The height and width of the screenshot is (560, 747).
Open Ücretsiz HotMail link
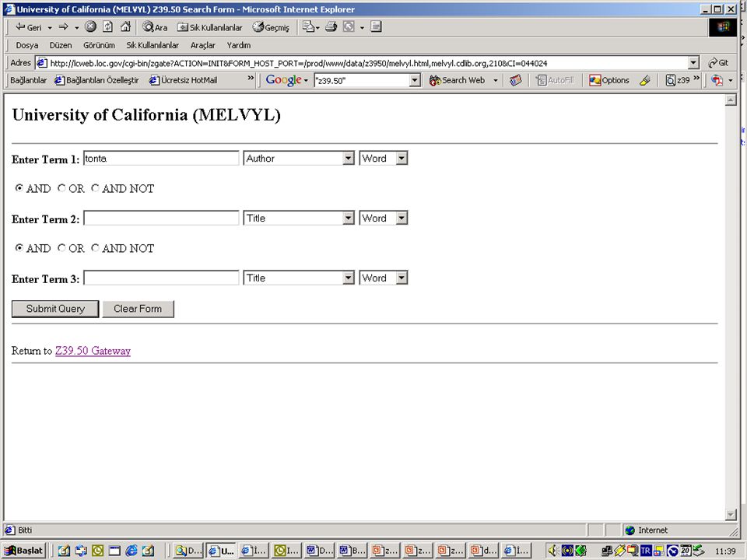click(x=184, y=80)
